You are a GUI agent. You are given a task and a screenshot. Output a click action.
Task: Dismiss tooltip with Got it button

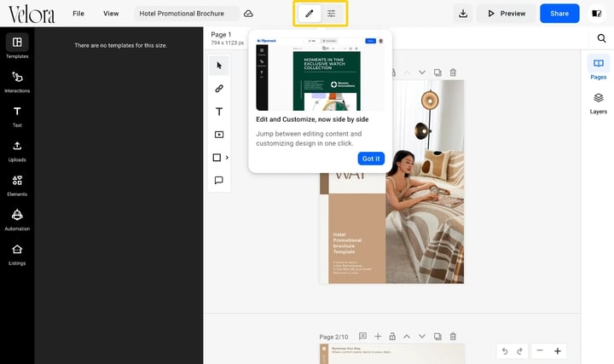point(371,159)
